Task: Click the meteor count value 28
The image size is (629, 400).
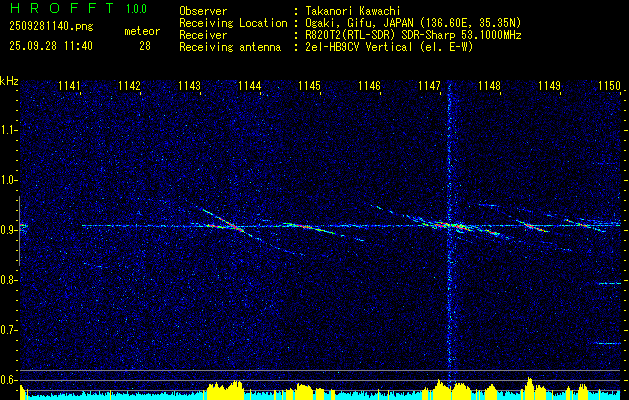Action: pos(145,46)
